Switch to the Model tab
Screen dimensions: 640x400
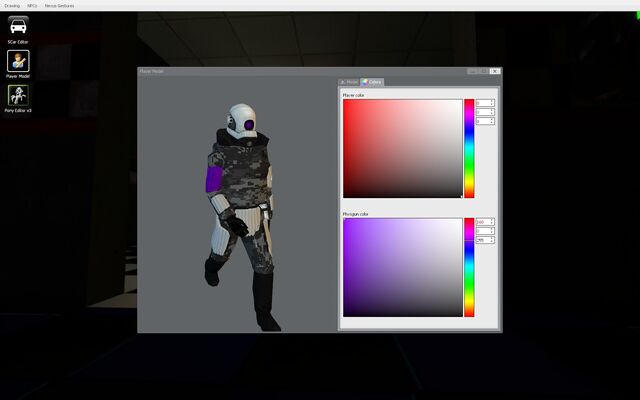pos(349,82)
